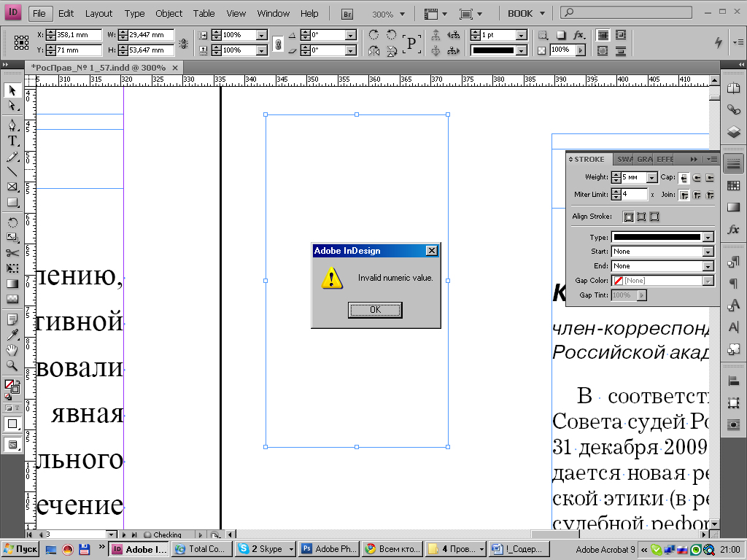
Task: Choose the Projecting Cap stroke option
Action: (x=710, y=178)
